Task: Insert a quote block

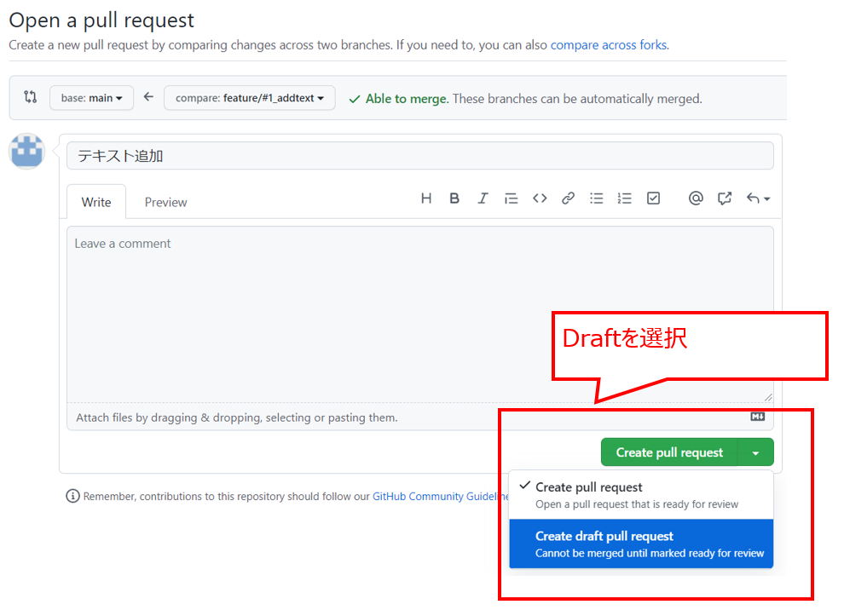Action: pyautogui.click(x=511, y=198)
